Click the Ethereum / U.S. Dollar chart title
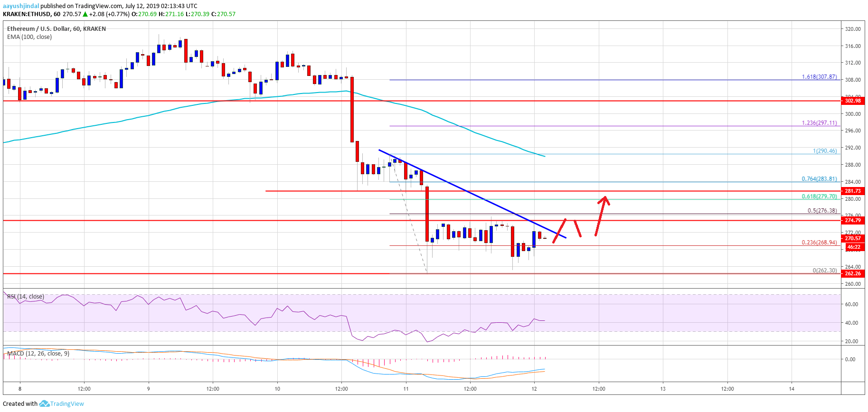Screen dimensions: 868x412 [x=57, y=29]
